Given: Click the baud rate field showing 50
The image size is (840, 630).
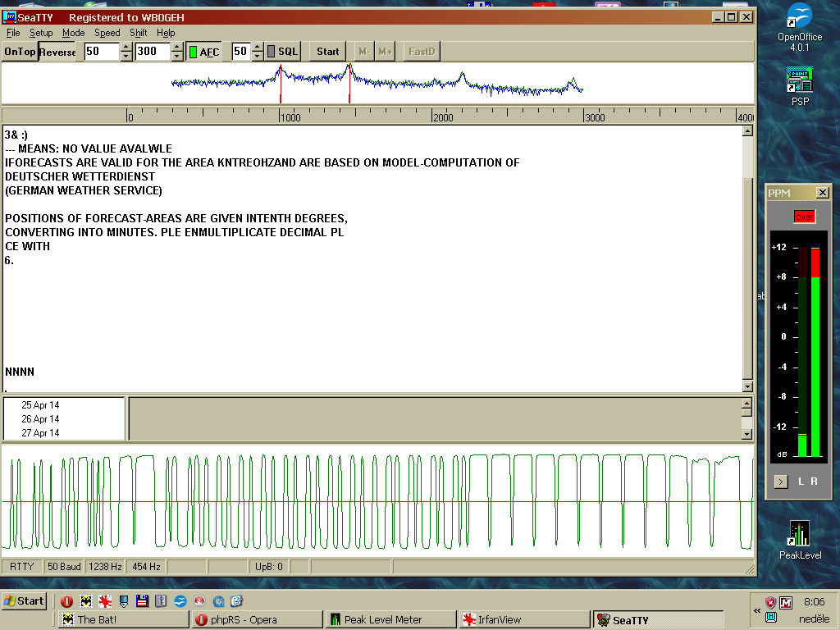Looking at the screenshot, I should point(102,52).
